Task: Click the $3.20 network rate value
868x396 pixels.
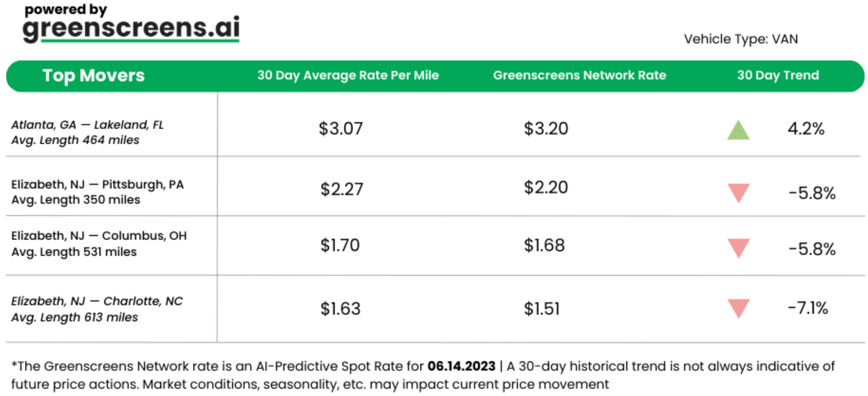Action: pyautogui.click(x=546, y=129)
